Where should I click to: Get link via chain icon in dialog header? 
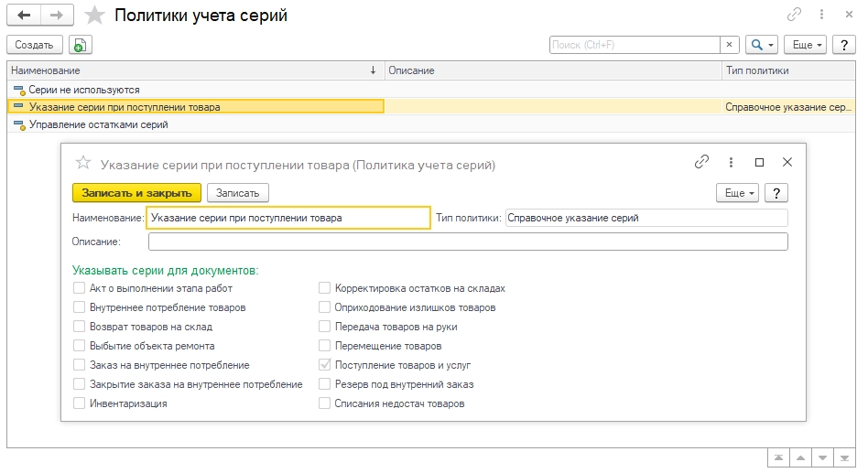pyautogui.click(x=702, y=162)
